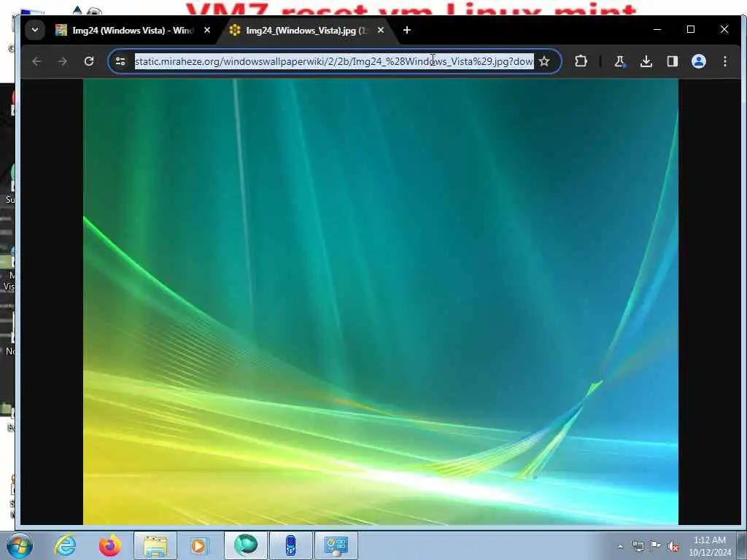Open the Action Center flag icon
Viewport: 747px width, 560px height.
tap(656, 546)
